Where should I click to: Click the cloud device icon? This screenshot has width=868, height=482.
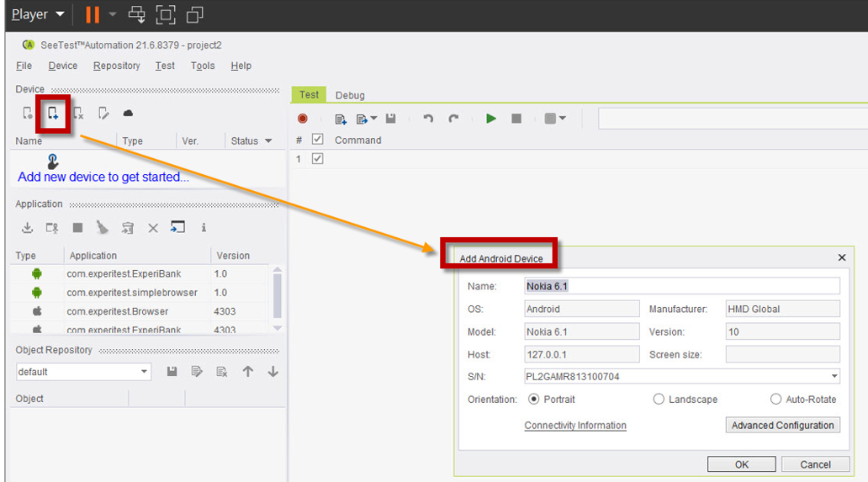tap(128, 113)
